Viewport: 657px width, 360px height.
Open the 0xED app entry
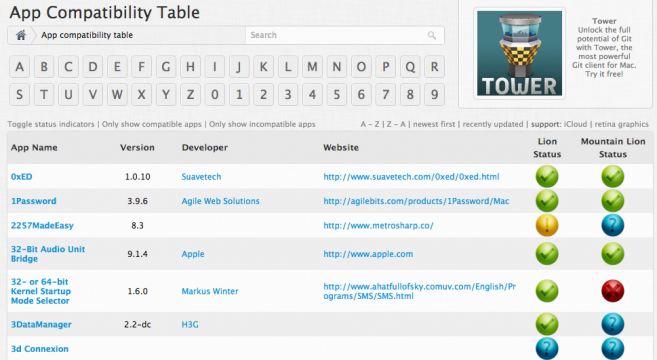point(21,176)
